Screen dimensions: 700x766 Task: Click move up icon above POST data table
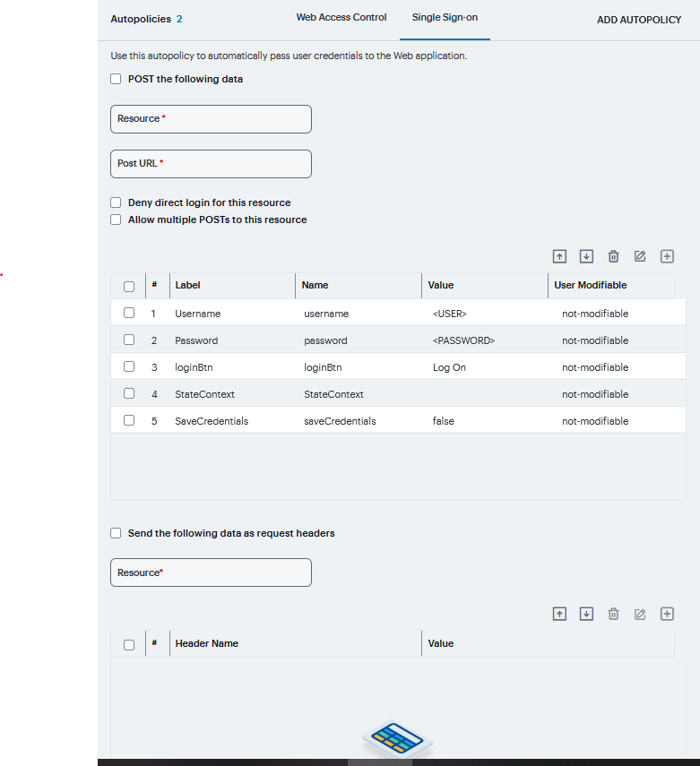(559, 256)
